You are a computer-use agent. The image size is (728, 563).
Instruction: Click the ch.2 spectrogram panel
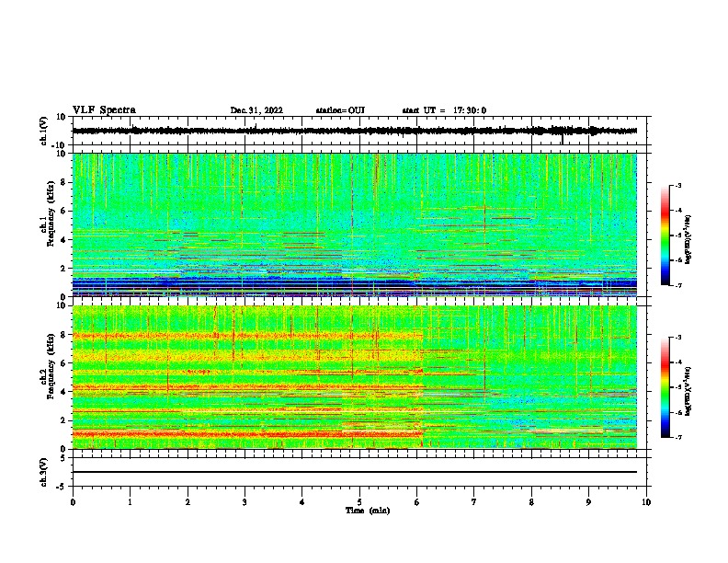[355, 377]
